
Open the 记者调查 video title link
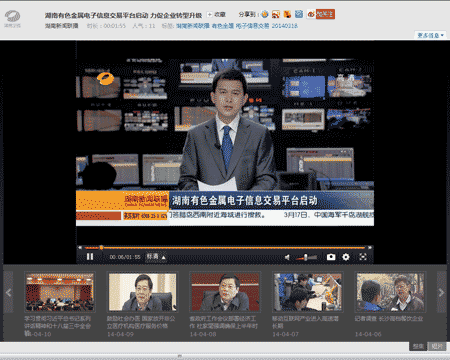click(x=389, y=319)
